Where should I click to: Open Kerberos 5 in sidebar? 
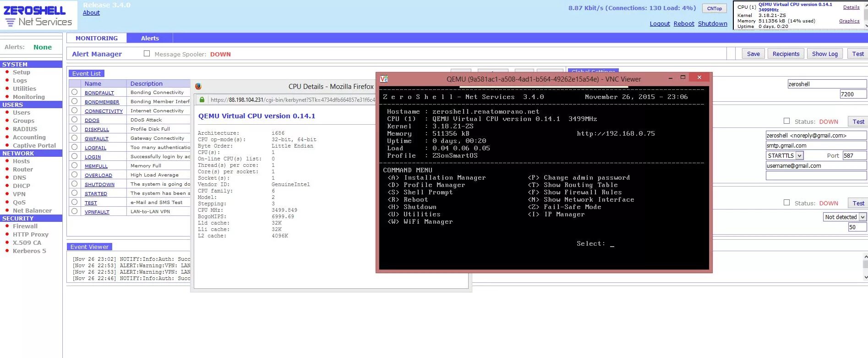pos(29,251)
